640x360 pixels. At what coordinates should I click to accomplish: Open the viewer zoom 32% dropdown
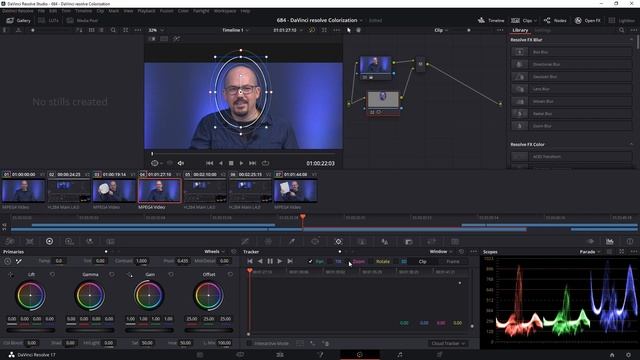pyautogui.click(x=156, y=30)
